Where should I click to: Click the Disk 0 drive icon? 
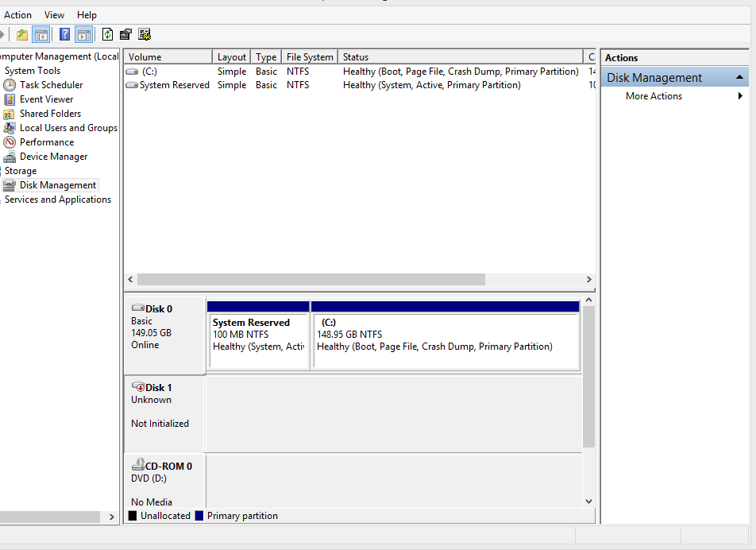click(x=138, y=308)
